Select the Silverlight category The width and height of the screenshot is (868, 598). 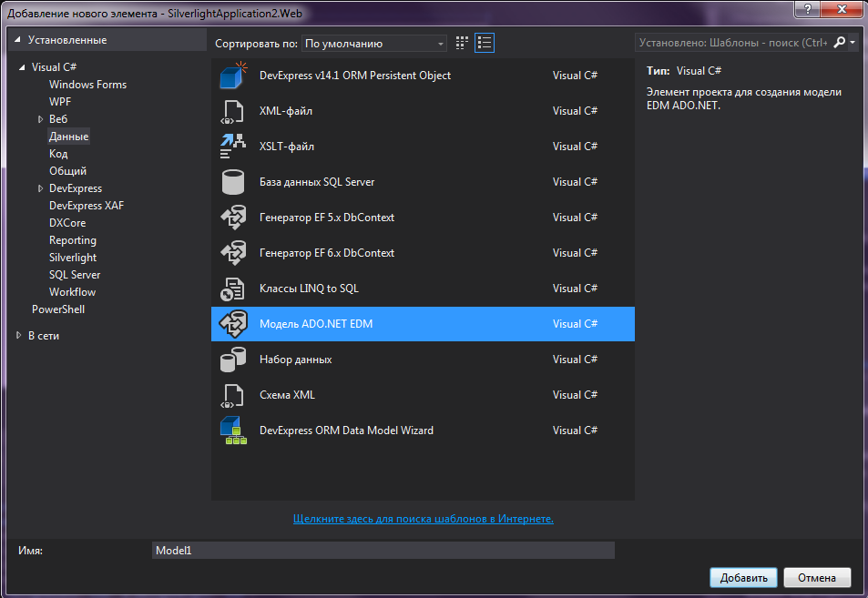[x=73, y=258]
